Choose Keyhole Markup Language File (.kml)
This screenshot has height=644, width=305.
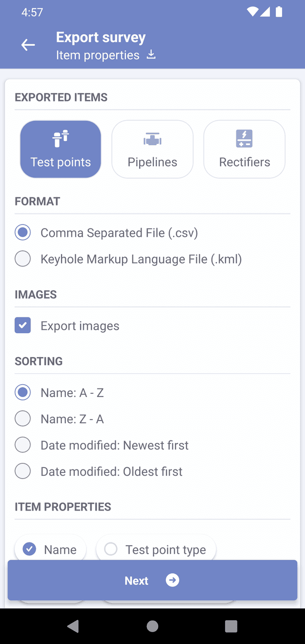point(23,259)
